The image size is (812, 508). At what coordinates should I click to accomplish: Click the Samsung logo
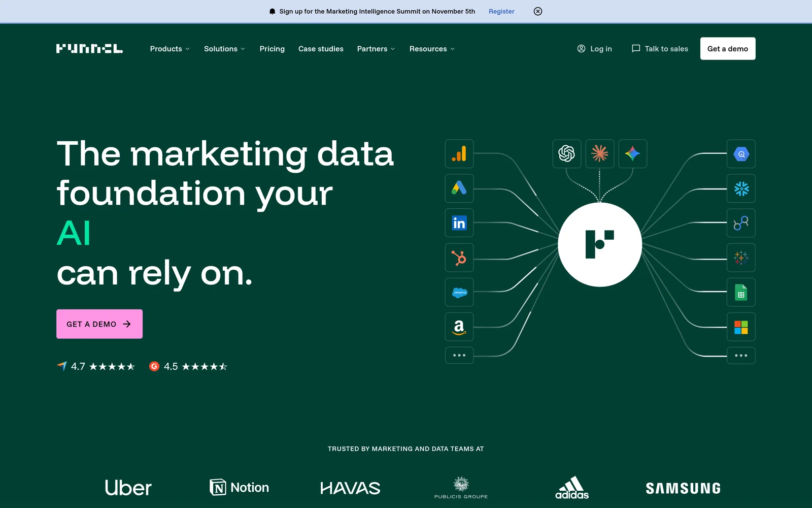click(683, 489)
